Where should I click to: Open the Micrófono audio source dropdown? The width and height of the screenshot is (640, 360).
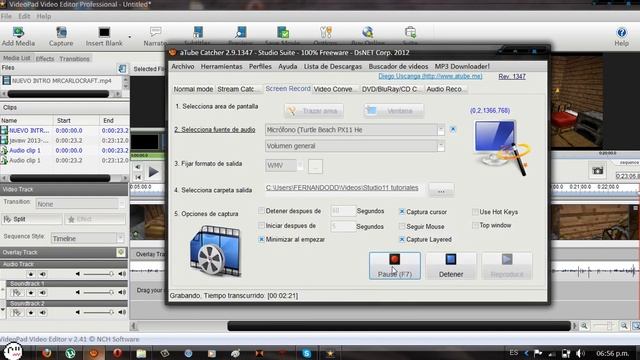coord(440,130)
